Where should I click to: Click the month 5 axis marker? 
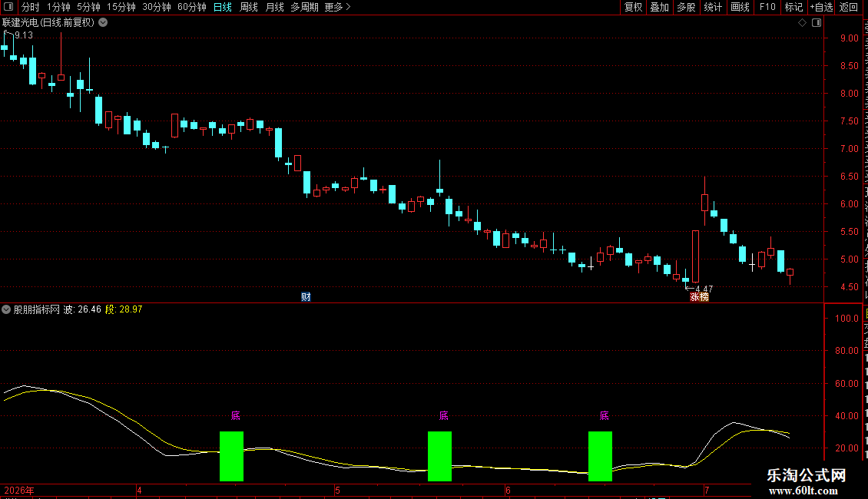(337, 491)
